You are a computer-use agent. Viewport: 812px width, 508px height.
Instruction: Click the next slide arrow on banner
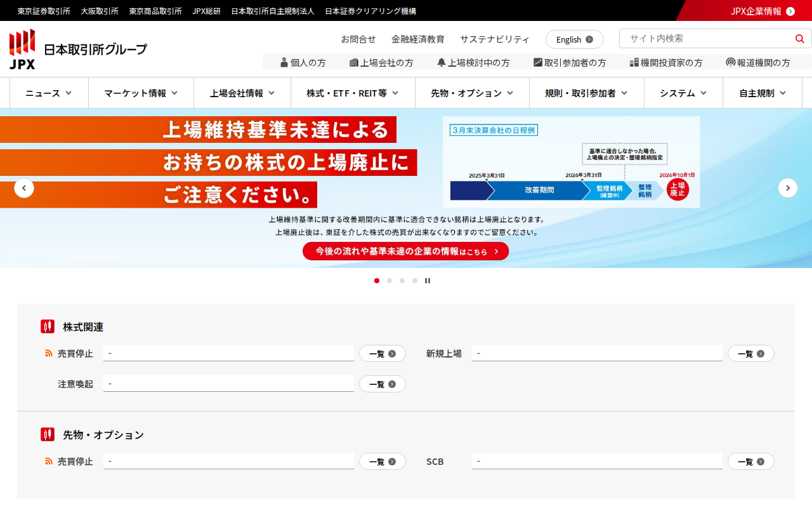[788, 188]
